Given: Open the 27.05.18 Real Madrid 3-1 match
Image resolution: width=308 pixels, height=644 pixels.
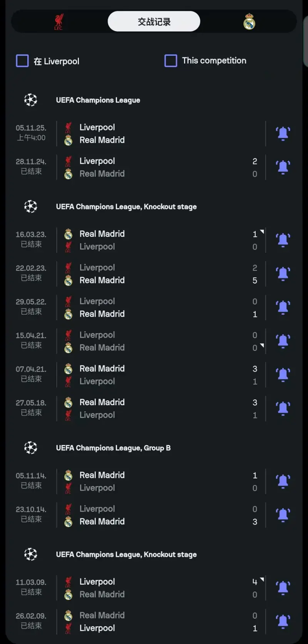Looking at the screenshot, I should tap(154, 409).
